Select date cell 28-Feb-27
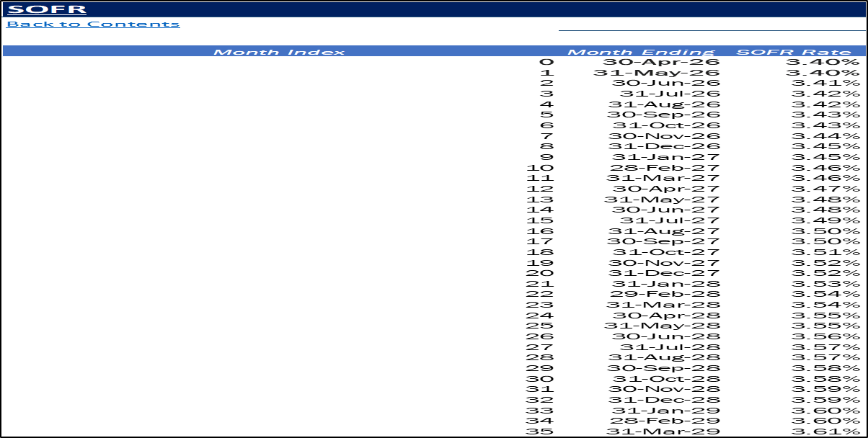Image resolution: width=868 pixels, height=438 pixels. [x=664, y=168]
